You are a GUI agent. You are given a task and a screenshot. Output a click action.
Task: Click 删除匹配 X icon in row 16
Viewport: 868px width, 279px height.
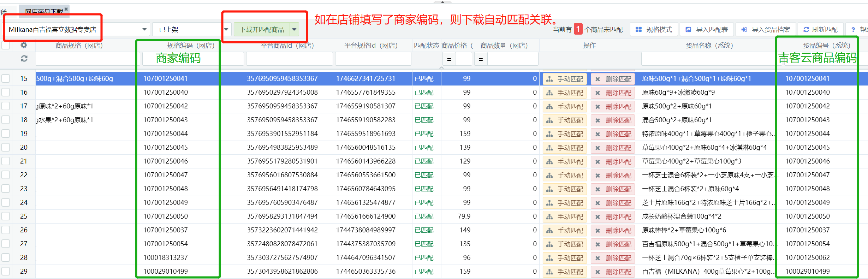click(598, 93)
